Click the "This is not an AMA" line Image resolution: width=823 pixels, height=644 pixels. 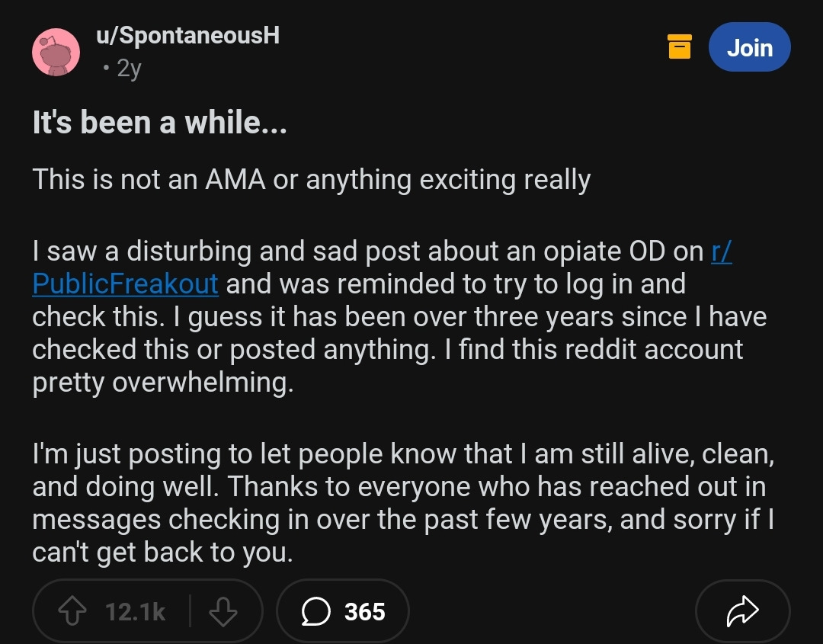(311, 180)
